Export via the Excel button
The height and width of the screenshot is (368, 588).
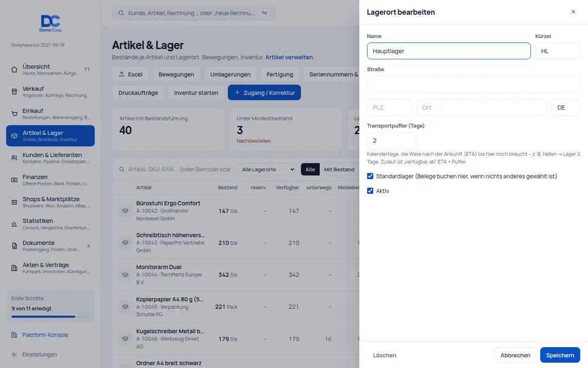(x=130, y=74)
